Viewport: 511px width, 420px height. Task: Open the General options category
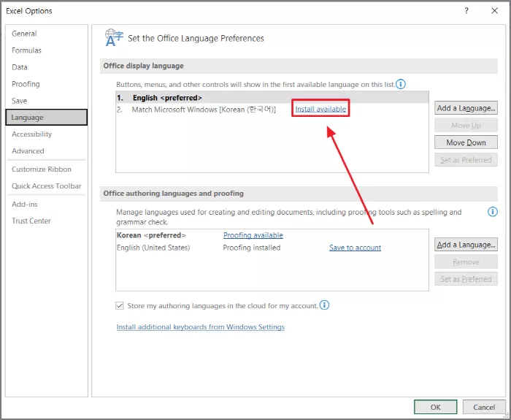point(46,34)
